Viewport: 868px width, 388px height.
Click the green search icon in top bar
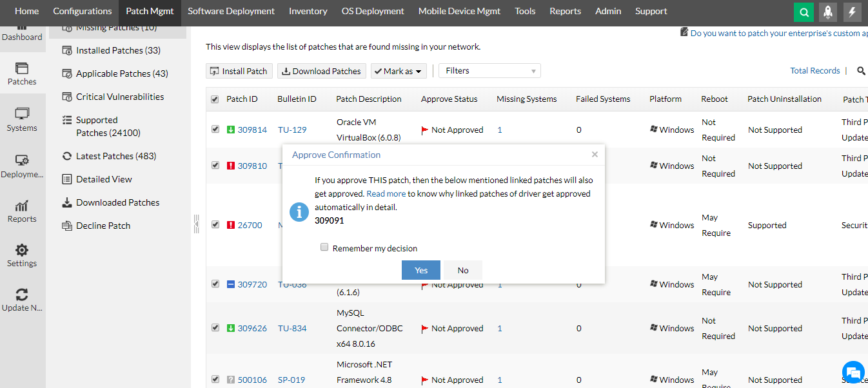(804, 12)
